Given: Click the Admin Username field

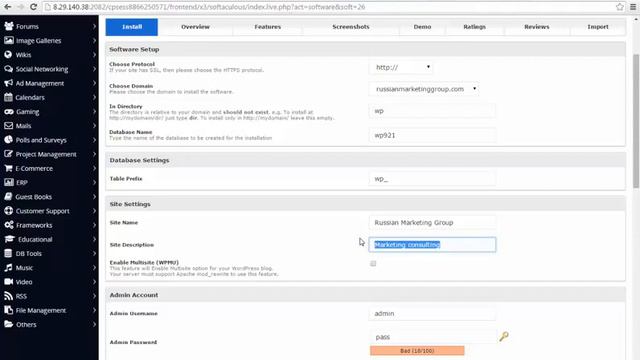Looking at the screenshot, I should [x=432, y=313].
